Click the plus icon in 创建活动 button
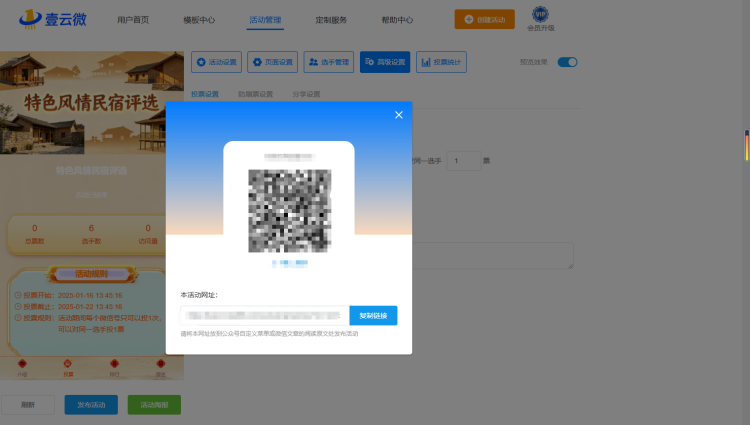 pyautogui.click(x=469, y=19)
